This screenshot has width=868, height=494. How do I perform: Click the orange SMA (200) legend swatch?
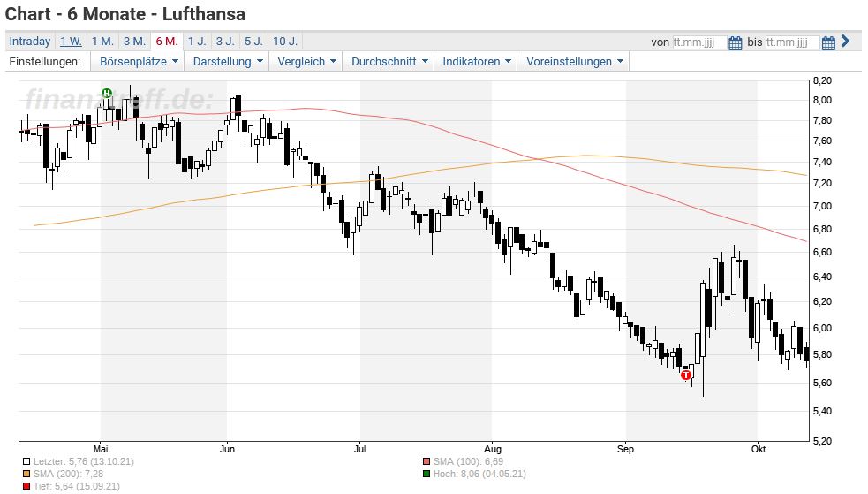[x=26, y=474]
